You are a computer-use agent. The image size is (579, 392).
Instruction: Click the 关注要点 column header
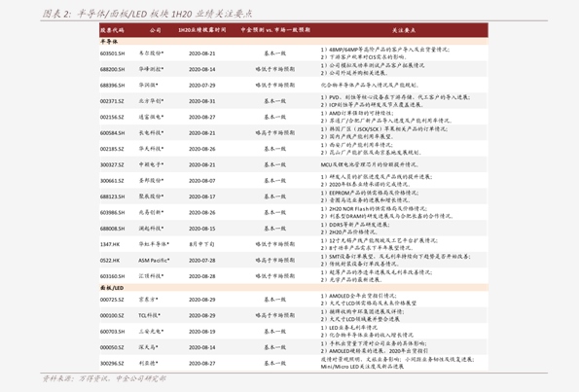[404, 30]
